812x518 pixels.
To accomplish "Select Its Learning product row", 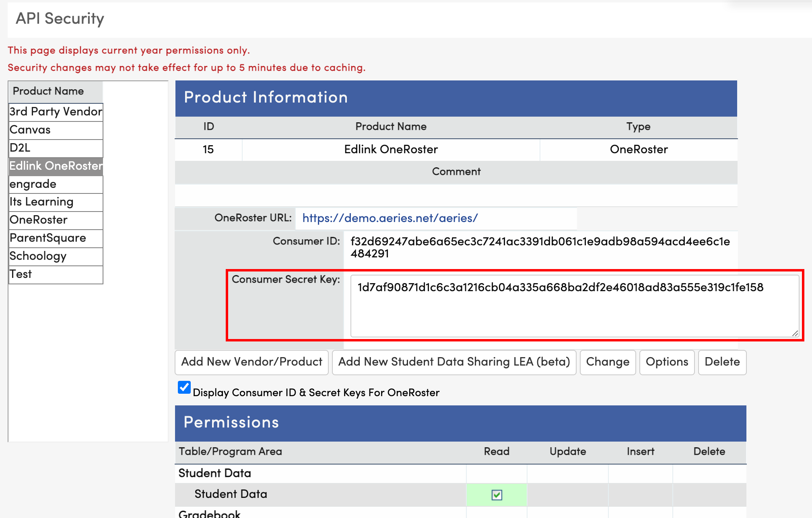I will tap(56, 202).
